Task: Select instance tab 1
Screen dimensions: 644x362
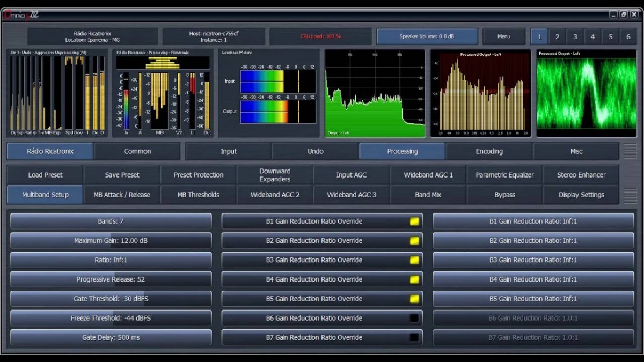Action: pyautogui.click(x=539, y=37)
